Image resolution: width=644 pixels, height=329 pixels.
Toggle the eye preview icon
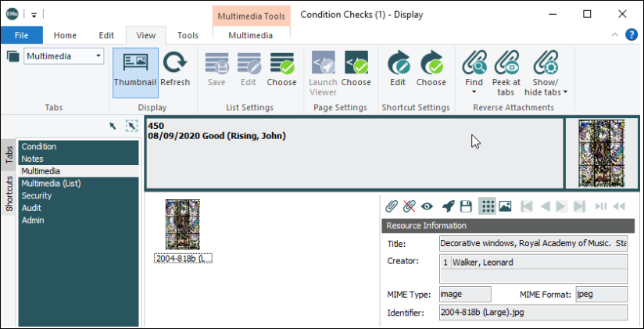point(428,206)
